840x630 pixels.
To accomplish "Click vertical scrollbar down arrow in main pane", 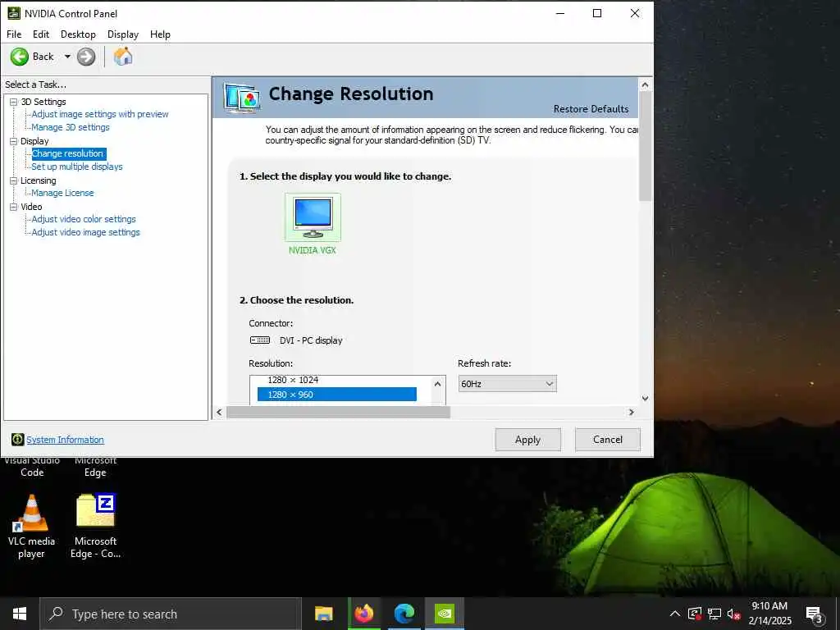I will pos(645,398).
